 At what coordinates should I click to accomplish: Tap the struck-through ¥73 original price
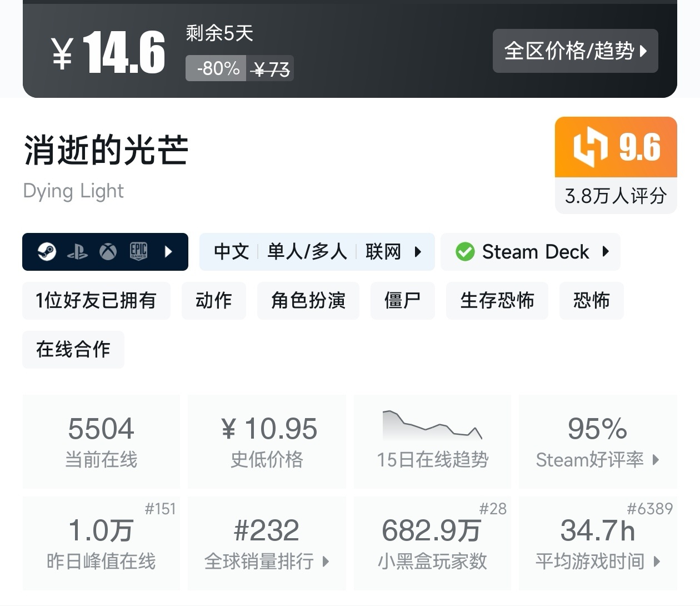point(271,69)
